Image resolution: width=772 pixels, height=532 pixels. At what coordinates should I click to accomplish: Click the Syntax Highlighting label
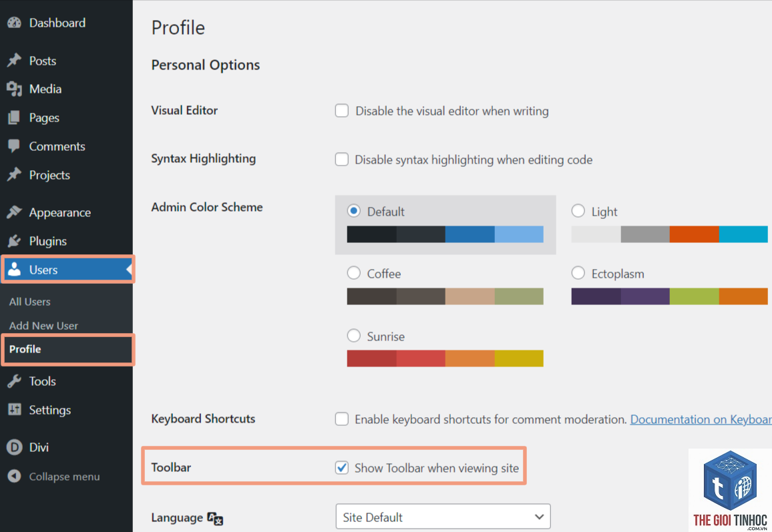(203, 158)
